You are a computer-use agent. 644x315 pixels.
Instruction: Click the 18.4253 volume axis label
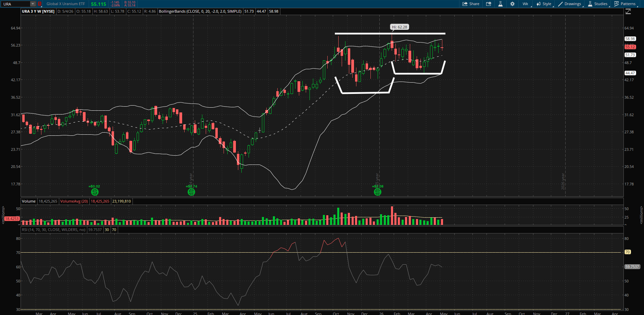point(12,219)
